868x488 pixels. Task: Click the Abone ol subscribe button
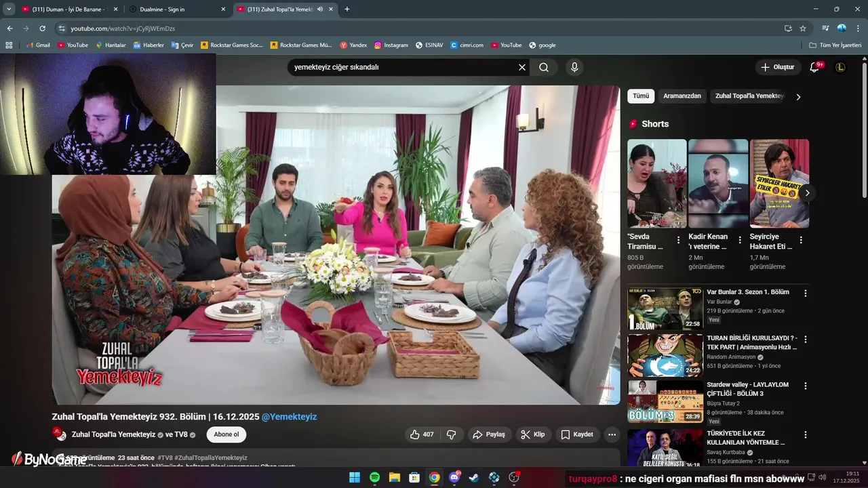click(x=226, y=434)
